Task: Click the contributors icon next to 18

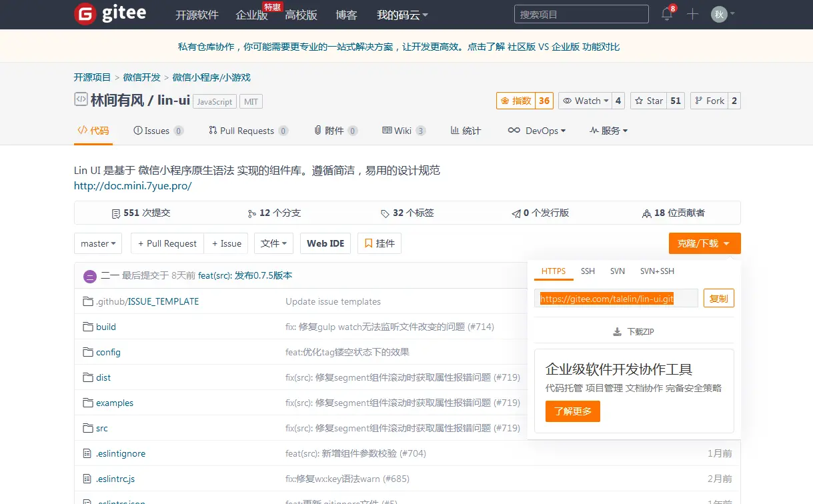Action: point(646,213)
